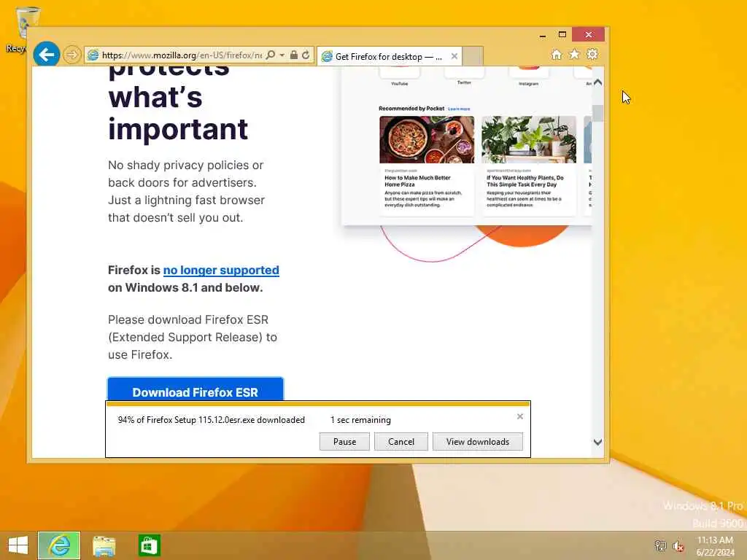Image resolution: width=747 pixels, height=560 pixels.
Task: Maximize the Internet Explorer window
Action: tap(562, 34)
